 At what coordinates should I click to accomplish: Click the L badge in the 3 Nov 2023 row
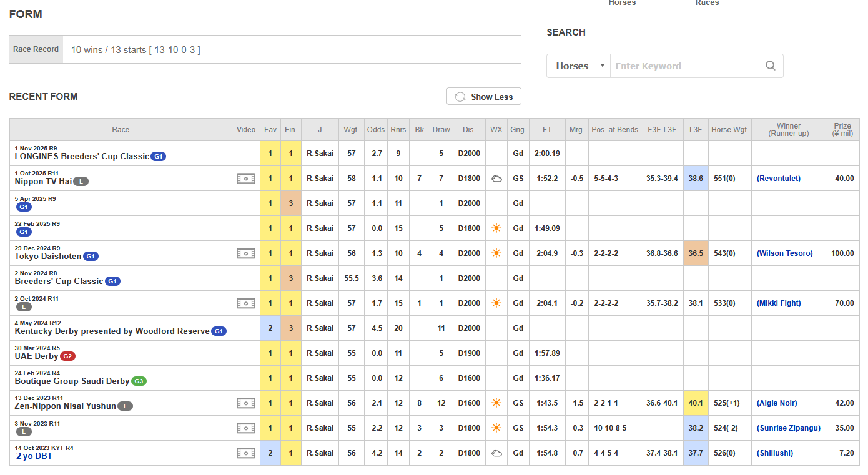[24, 431]
